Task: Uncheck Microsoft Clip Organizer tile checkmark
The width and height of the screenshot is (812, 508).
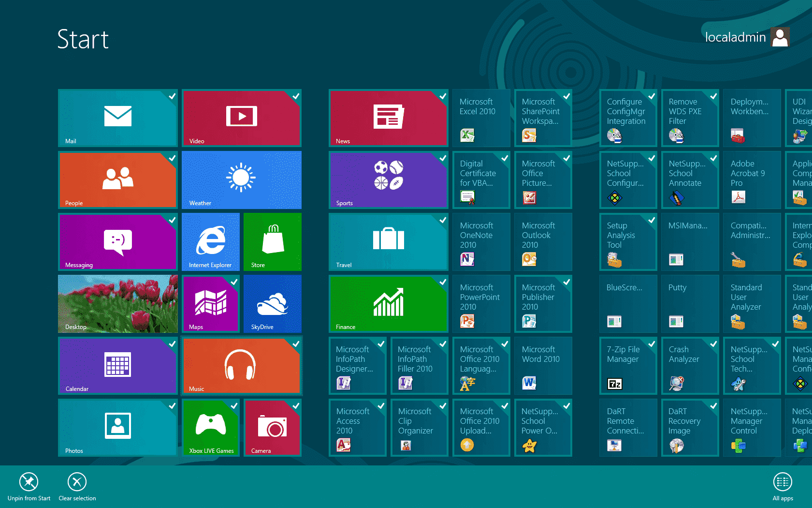Action: tap(443, 405)
